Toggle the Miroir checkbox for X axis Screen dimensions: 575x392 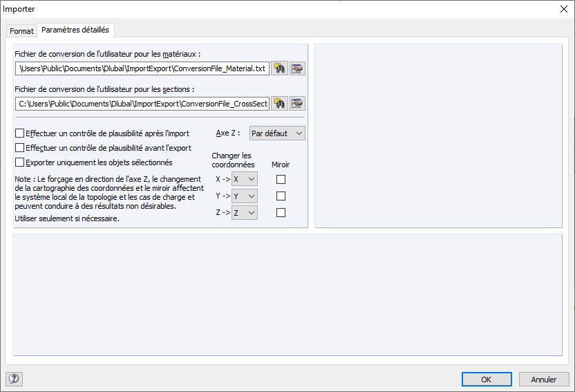click(x=281, y=180)
